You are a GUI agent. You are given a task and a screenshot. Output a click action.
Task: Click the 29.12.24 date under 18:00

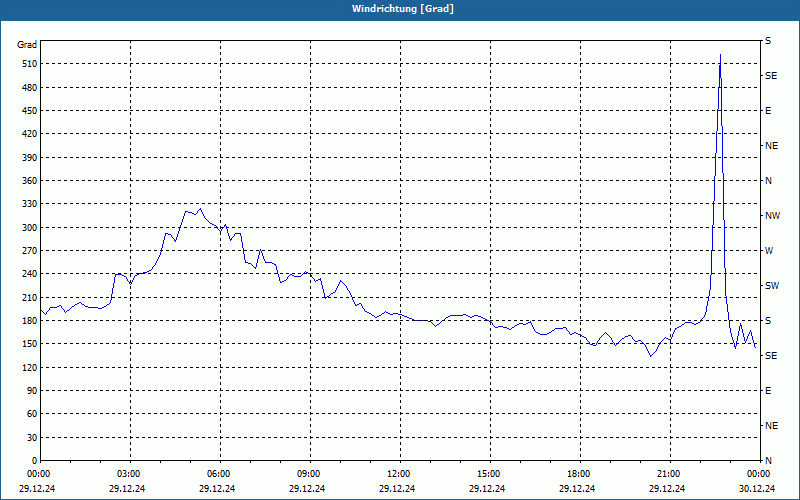(x=577, y=488)
